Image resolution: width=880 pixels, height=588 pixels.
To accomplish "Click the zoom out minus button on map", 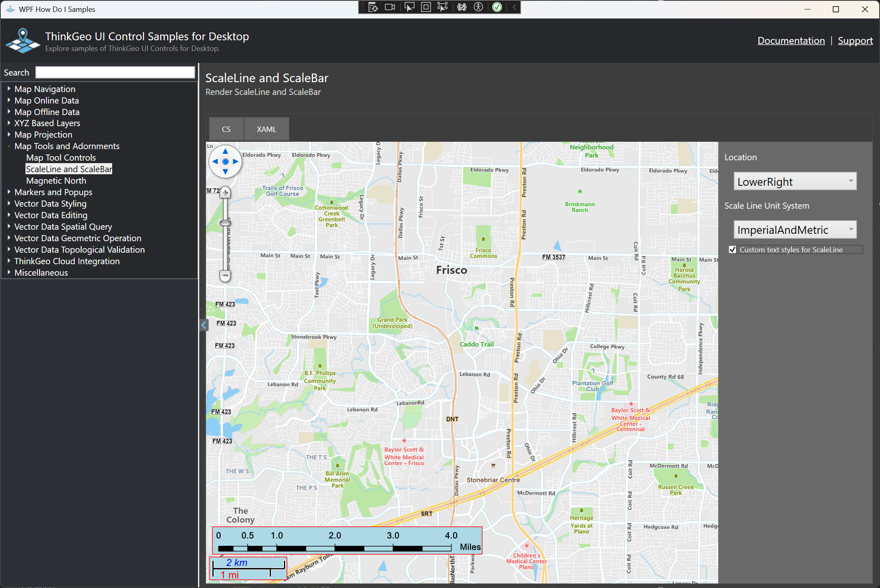I will pos(225,275).
